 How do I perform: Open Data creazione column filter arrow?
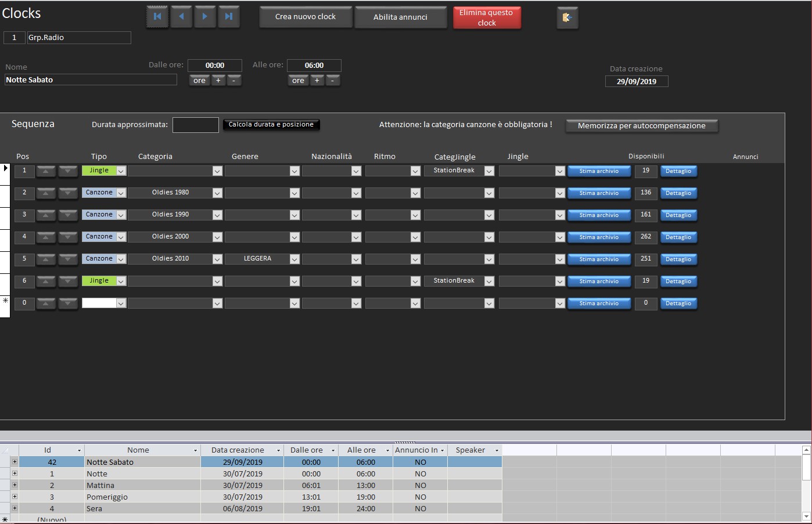[x=278, y=450]
